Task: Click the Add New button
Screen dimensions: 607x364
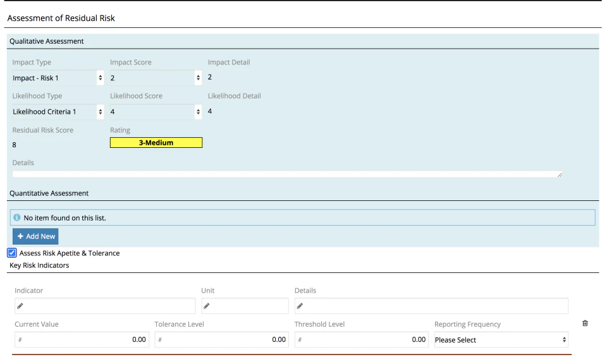Action: pyautogui.click(x=35, y=236)
